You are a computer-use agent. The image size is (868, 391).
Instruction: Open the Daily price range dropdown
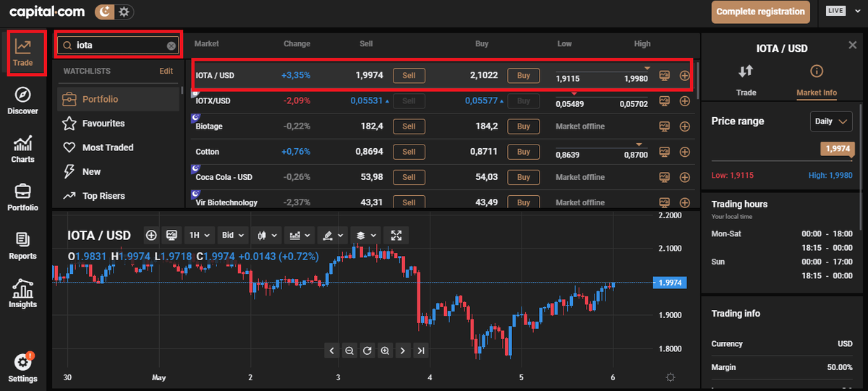(831, 121)
